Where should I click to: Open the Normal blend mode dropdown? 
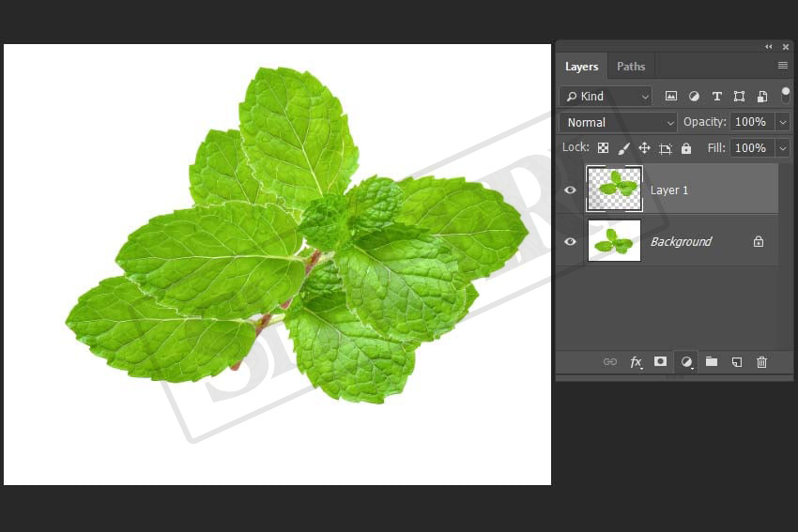(x=619, y=122)
